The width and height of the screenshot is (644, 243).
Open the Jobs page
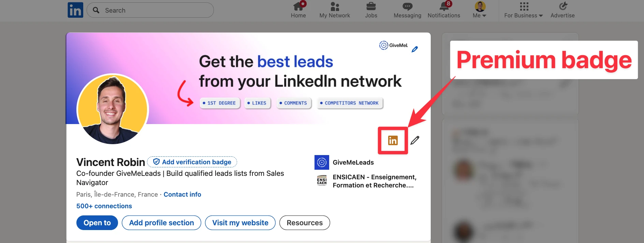[x=371, y=10]
